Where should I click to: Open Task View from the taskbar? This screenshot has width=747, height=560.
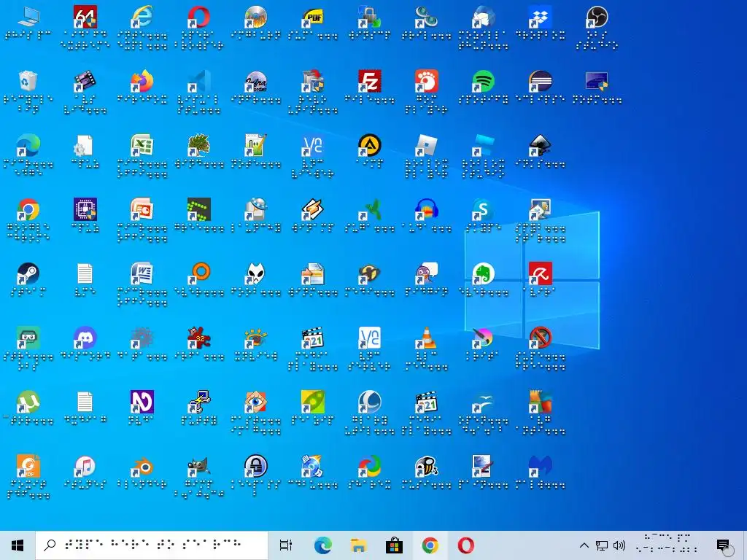(x=286, y=545)
